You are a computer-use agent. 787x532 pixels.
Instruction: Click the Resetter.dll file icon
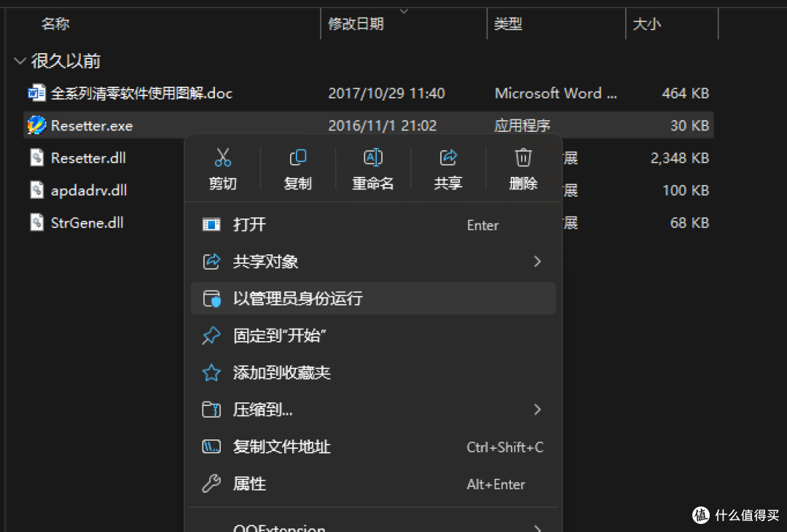pyautogui.click(x=36, y=157)
